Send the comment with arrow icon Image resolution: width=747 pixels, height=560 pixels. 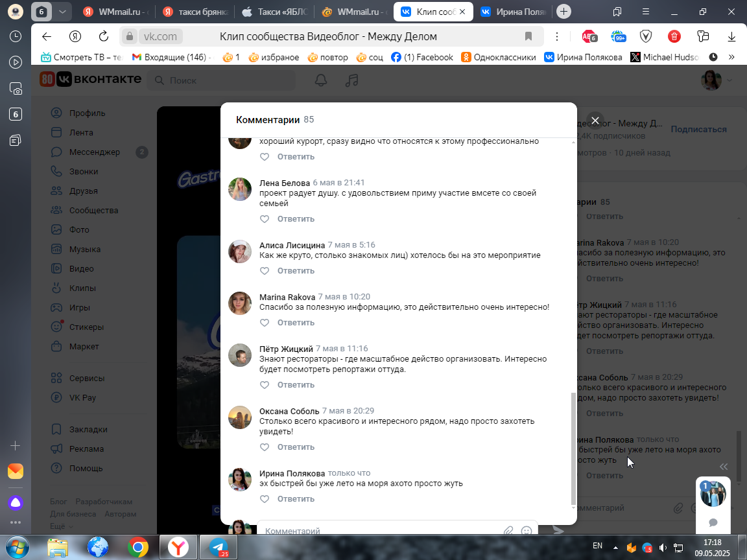click(558, 530)
